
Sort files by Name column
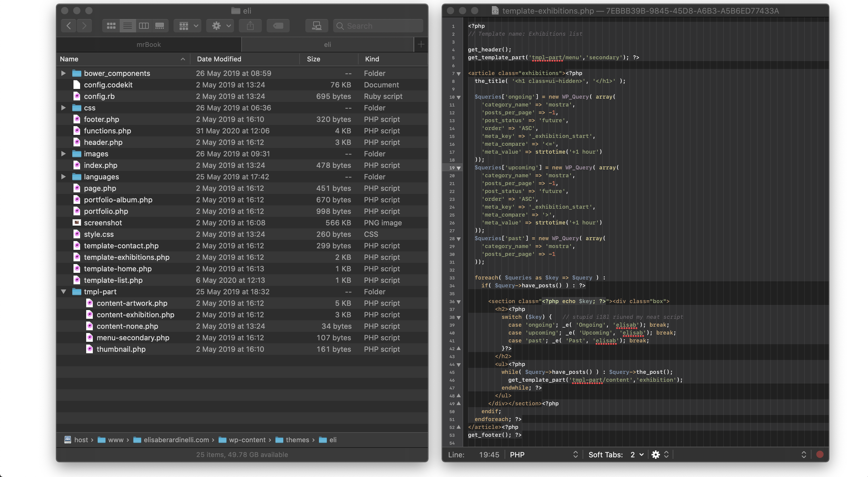point(123,59)
